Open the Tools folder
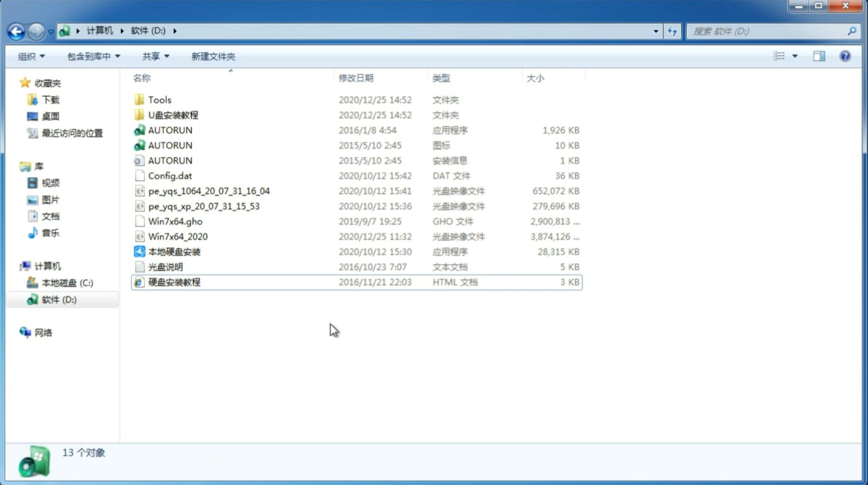Viewport: 868px width, 485px height. coord(159,99)
